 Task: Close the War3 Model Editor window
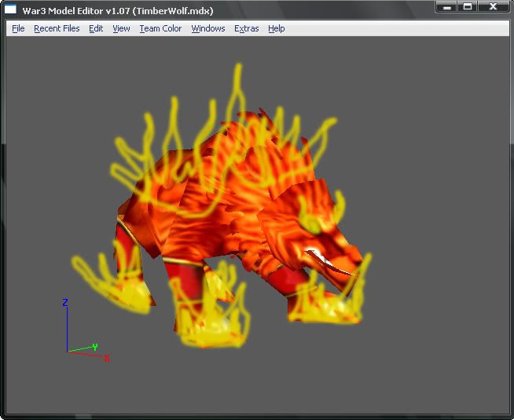pos(494,6)
